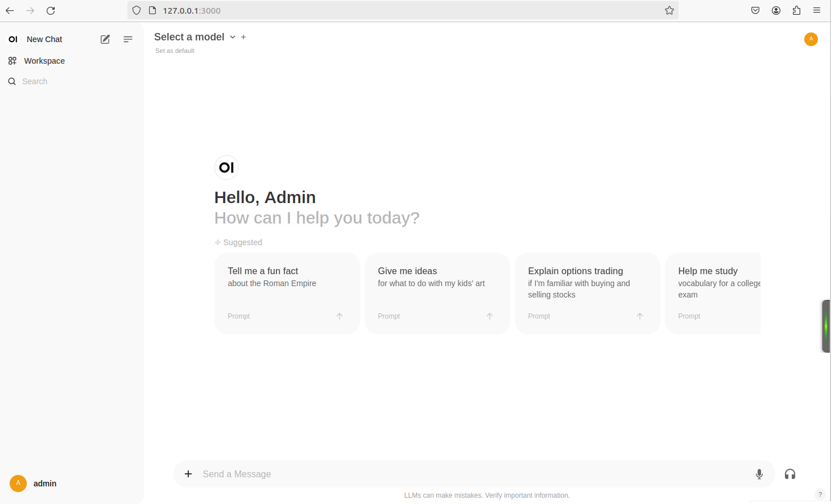Click the help question mark button
Image resolution: width=831 pixels, height=504 pixels.
click(x=820, y=494)
